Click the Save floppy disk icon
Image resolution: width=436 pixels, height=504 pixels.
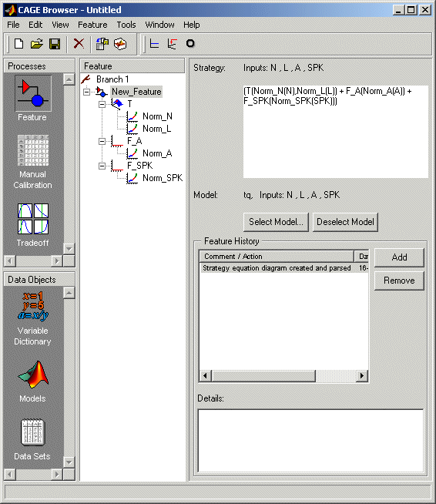(x=55, y=44)
